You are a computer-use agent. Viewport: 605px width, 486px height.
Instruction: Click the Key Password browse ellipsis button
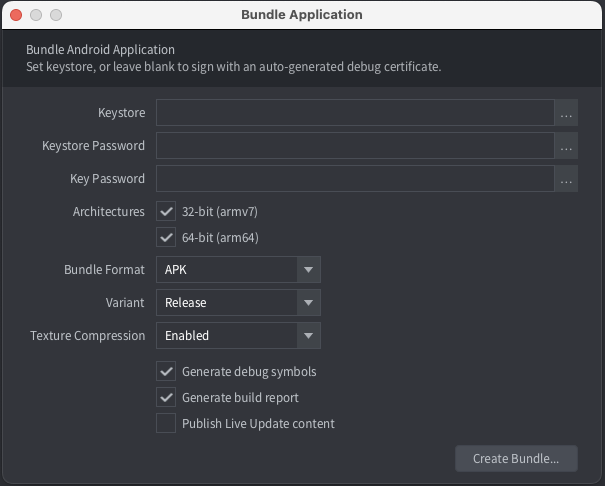(x=567, y=179)
